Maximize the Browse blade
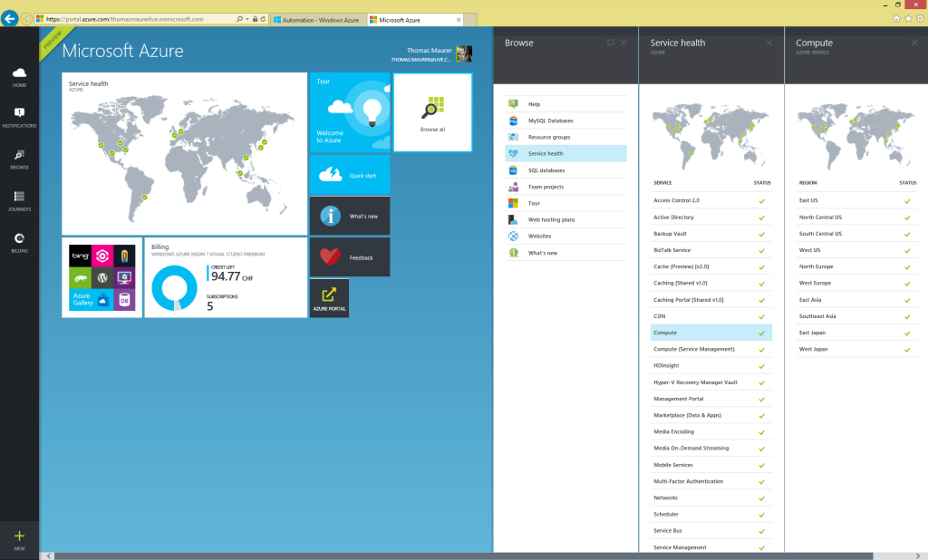The width and height of the screenshot is (928, 560). click(611, 43)
